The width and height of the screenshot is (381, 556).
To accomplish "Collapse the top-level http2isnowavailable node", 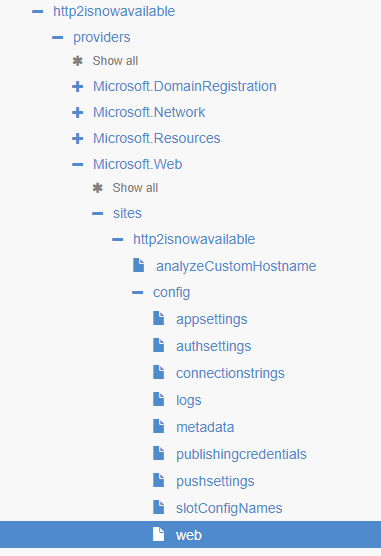I will point(38,12).
